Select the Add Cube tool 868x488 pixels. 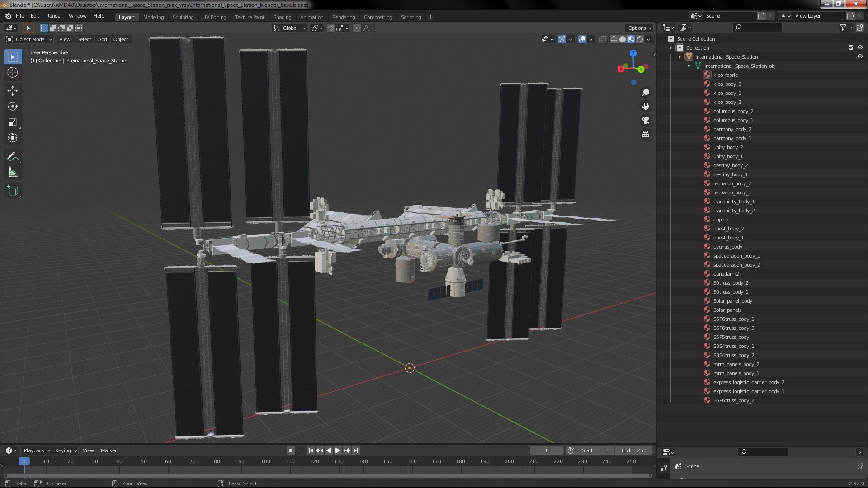13,191
